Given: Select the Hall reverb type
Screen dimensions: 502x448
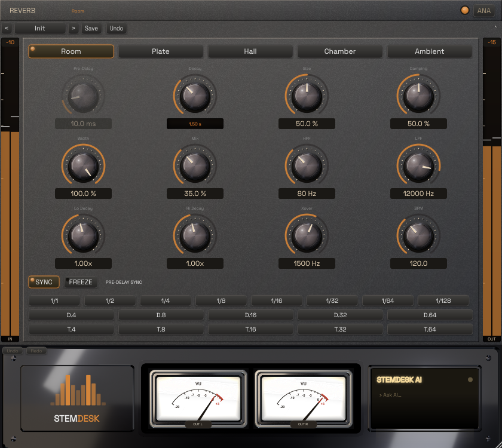Looking at the screenshot, I should (250, 51).
